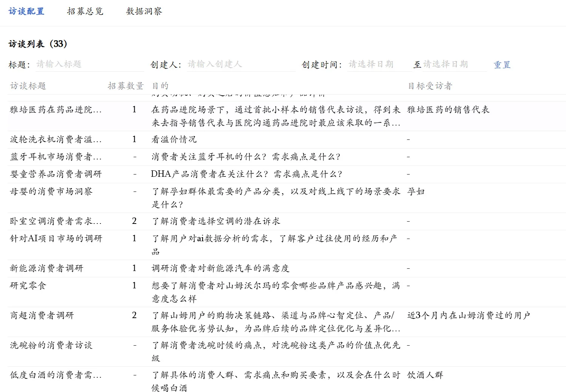The width and height of the screenshot is (566, 392).
Task: Click the 了解消费者选择空调的潜在诉求 purpose cell
Action: (x=216, y=221)
